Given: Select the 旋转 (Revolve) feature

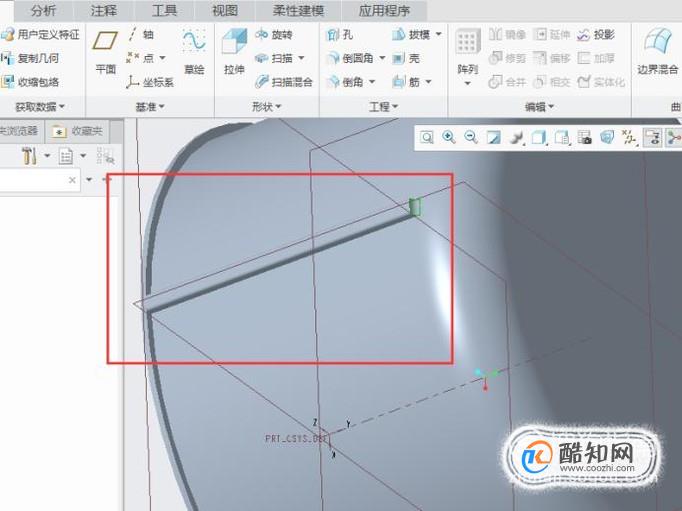Looking at the screenshot, I should (274, 34).
